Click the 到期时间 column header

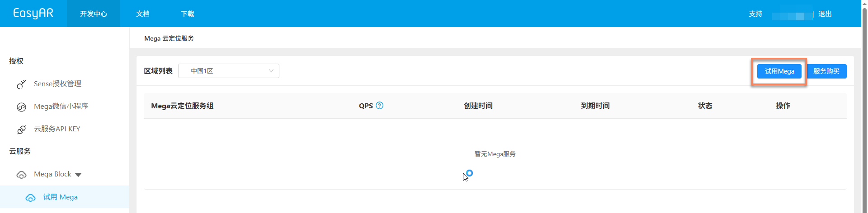[x=595, y=106]
